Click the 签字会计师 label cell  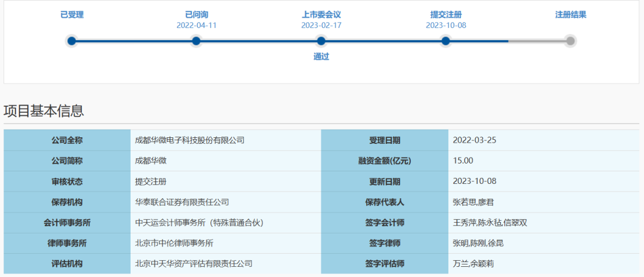[385, 223]
